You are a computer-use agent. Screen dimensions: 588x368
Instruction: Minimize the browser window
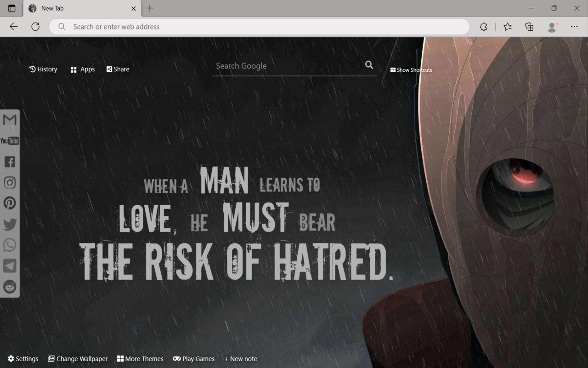pos(531,8)
